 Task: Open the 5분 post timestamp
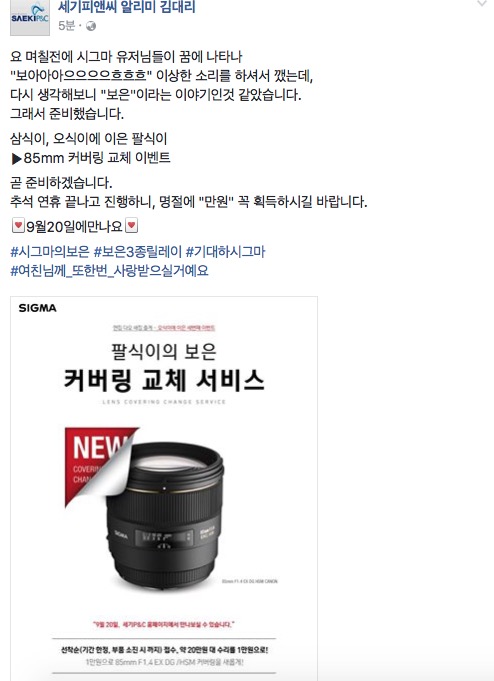66,26
